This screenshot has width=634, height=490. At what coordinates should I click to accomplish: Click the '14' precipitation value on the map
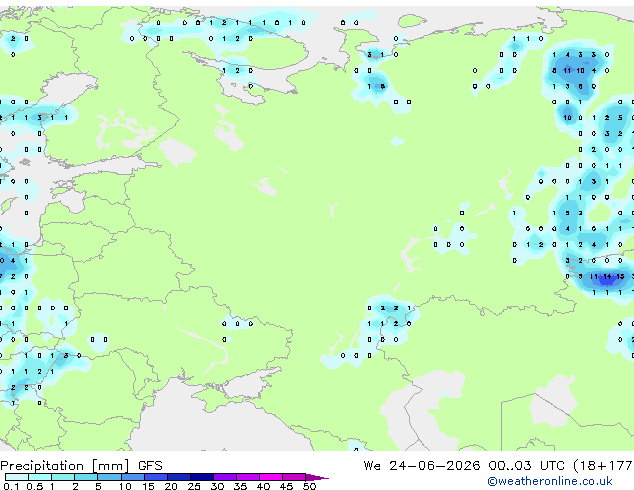[607, 277]
